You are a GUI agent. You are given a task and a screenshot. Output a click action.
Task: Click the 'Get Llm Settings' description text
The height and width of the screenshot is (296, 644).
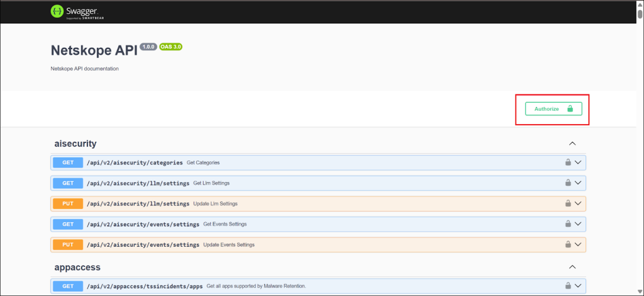pos(211,183)
